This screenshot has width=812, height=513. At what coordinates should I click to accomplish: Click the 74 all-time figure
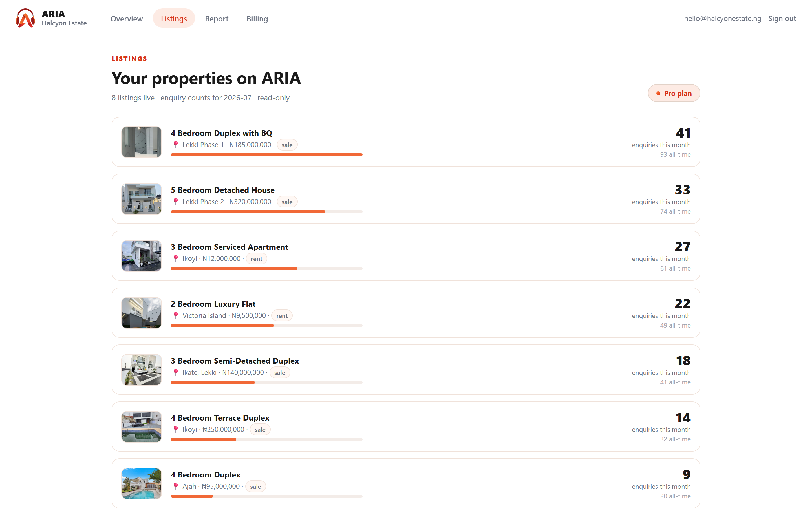pos(675,211)
